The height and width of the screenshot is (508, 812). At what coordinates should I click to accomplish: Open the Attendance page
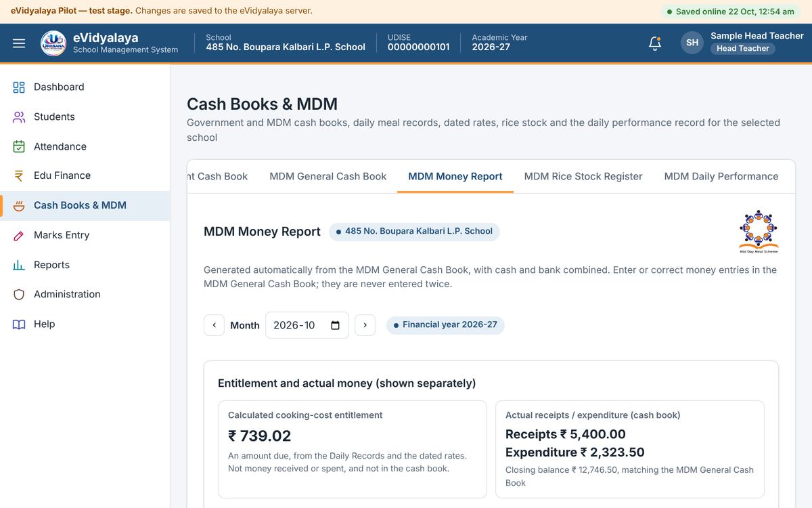click(x=85, y=146)
